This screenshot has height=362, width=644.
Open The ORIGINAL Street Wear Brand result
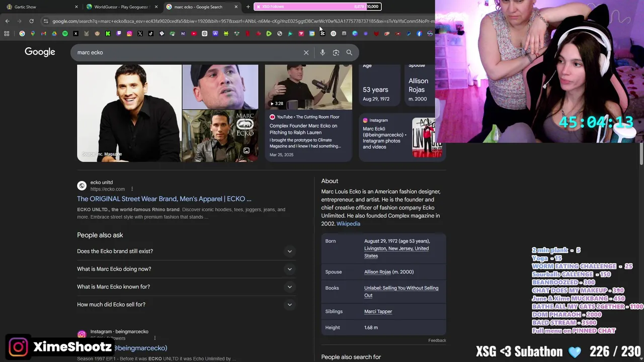(164, 199)
